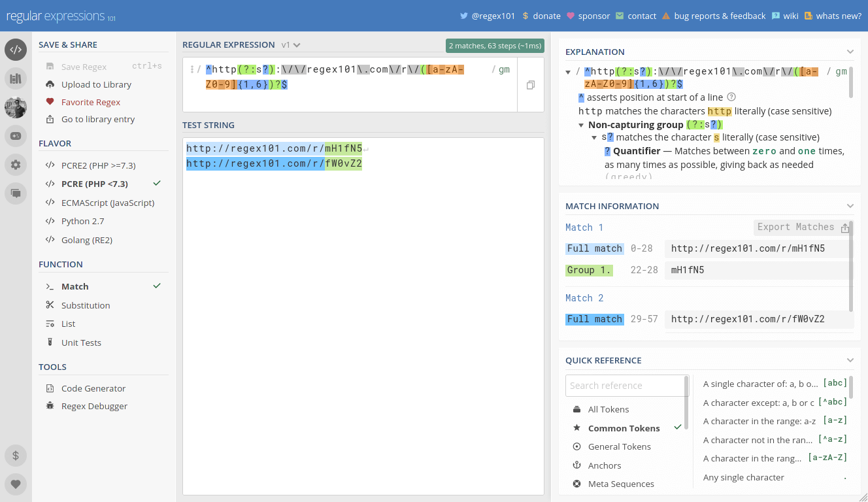The width and height of the screenshot is (868, 502).
Task: Click the help icon beside start-of-line assertion
Action: pos(731,97)
